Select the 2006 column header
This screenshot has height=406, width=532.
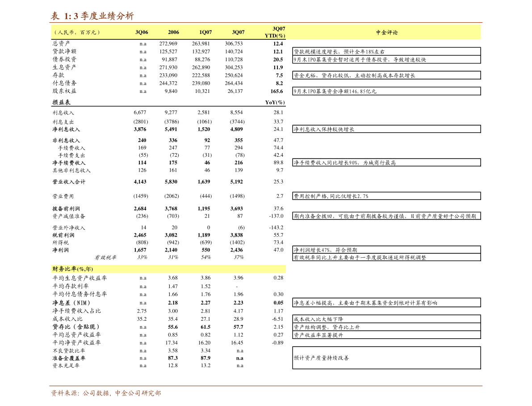tap(173, 32)
